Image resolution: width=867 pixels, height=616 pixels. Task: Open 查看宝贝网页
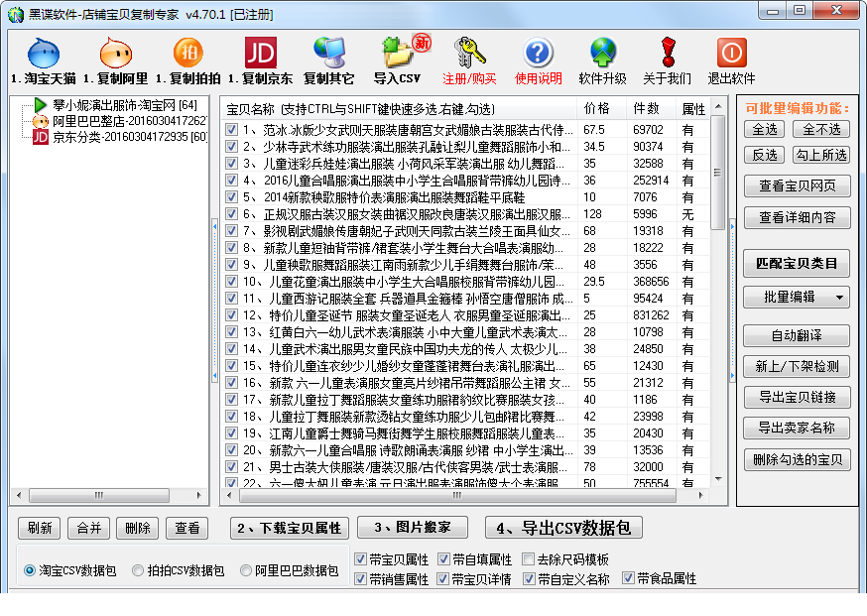(x=797, y=185)
